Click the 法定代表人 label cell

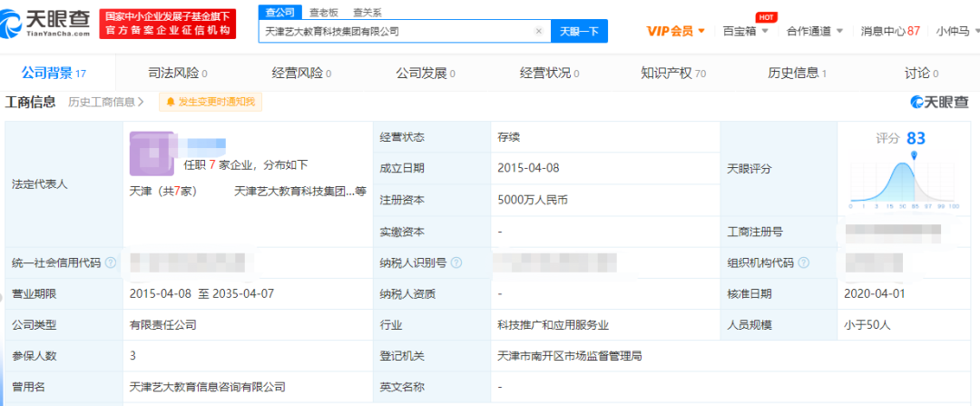(x=64, y=184)
